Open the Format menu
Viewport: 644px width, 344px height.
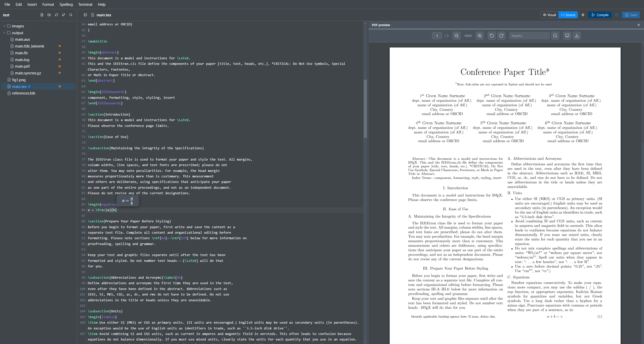pyautogui.click(x=48, y=4)
